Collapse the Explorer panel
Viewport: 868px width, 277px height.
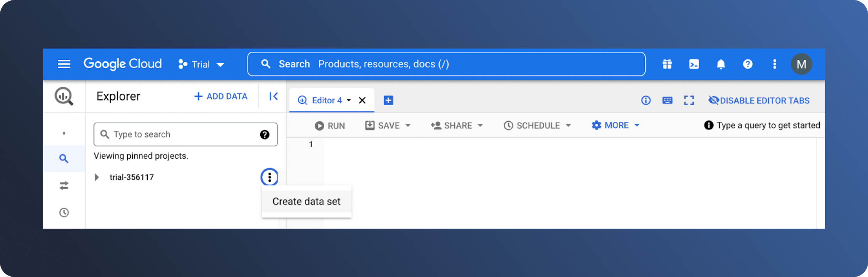pos(273,96)
